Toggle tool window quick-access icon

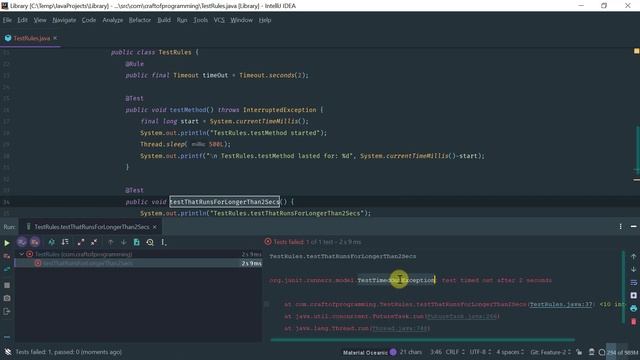click(x=8, y=352)
